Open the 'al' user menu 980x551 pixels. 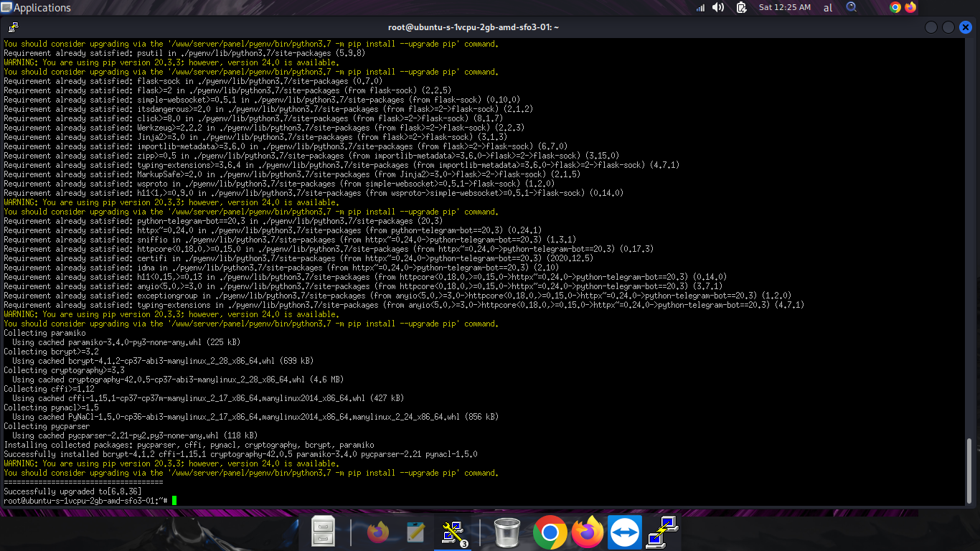point(828,8)
